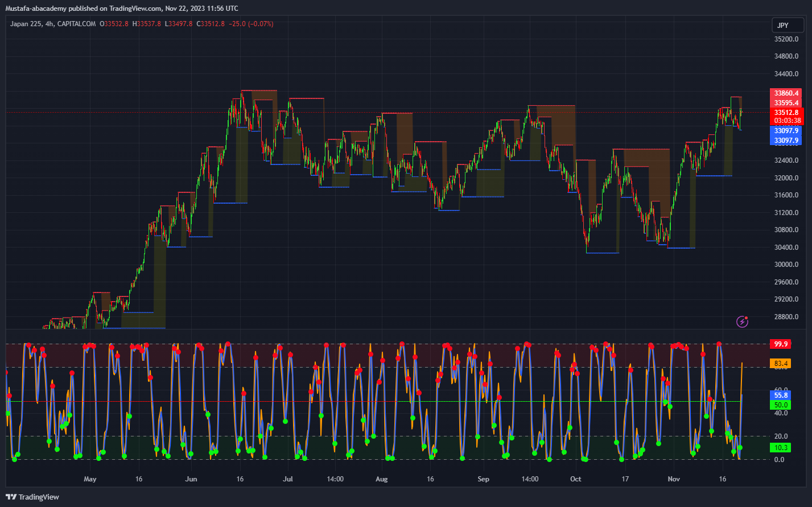Click the 17 label on the time axis
The image size is (812, 507).
[625, 479]
